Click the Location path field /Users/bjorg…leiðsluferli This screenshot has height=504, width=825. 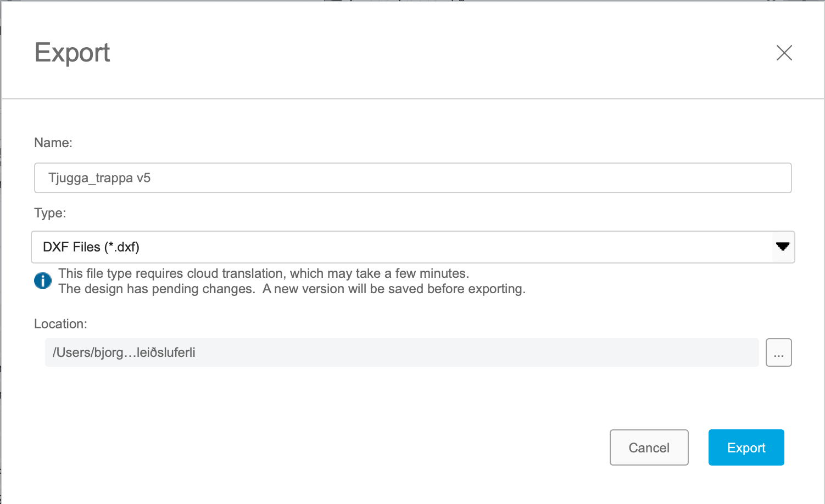tap(402, 352)
